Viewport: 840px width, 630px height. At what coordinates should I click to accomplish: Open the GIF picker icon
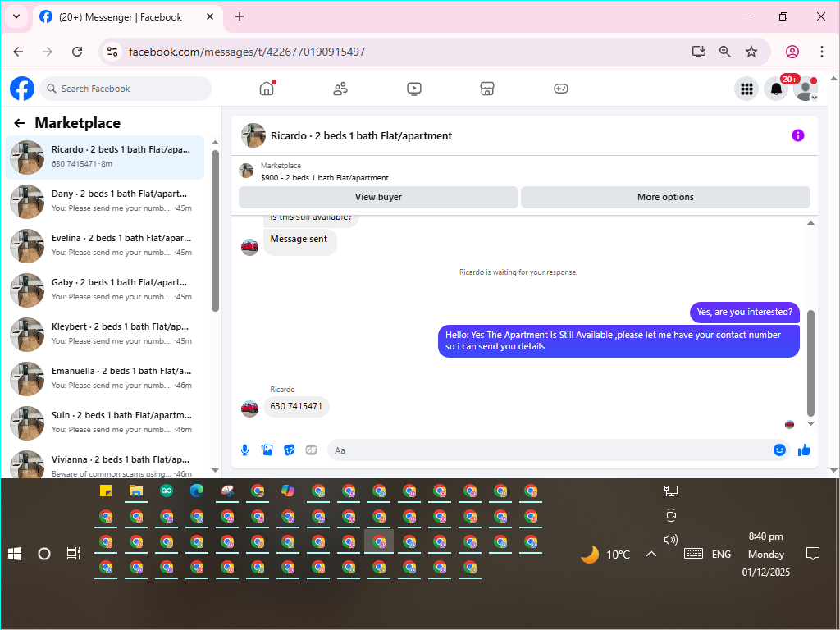[x=311, y=450]
